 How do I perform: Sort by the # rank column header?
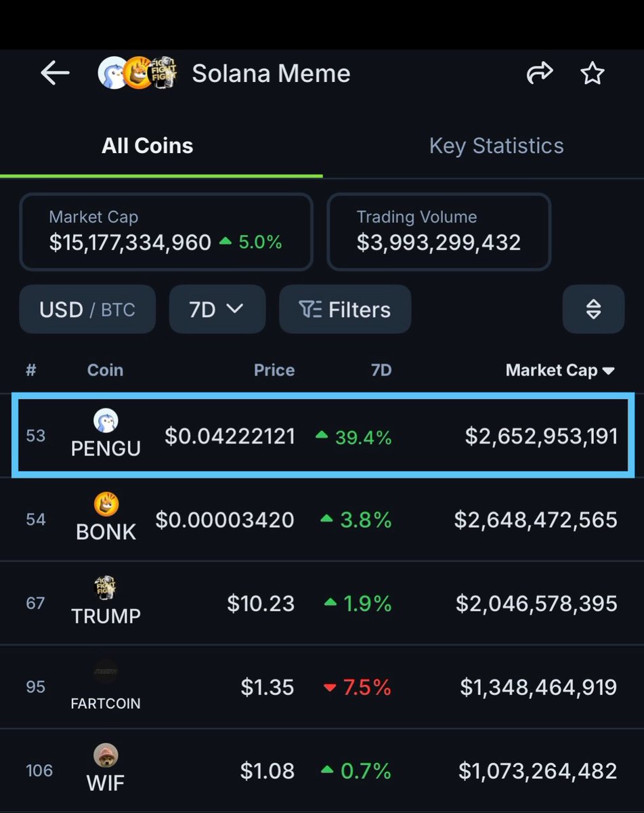coord(31,371)
